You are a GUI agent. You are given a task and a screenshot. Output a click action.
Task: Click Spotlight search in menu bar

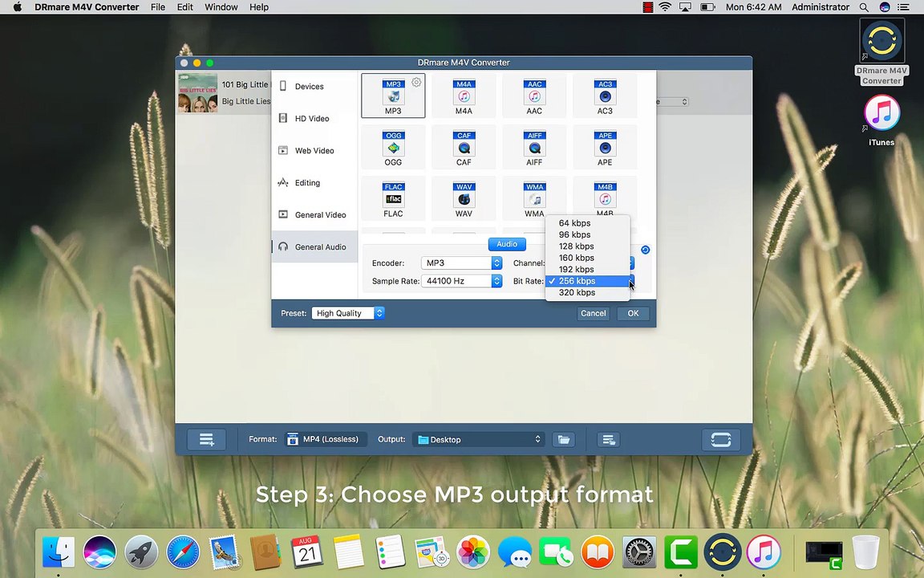(x=863, y=7)
